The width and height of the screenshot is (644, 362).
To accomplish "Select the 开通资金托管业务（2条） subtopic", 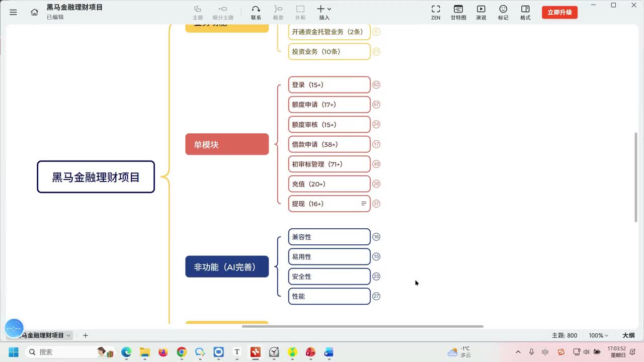I will tap(329, 32).
